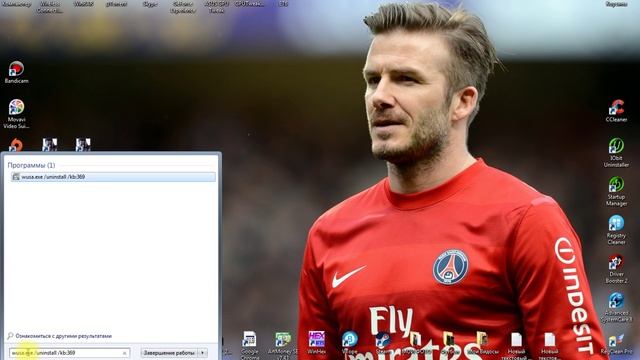Open the folder icon right of Steam
Image resolution: width=640 pixels, height=360 pixels.
416,342
